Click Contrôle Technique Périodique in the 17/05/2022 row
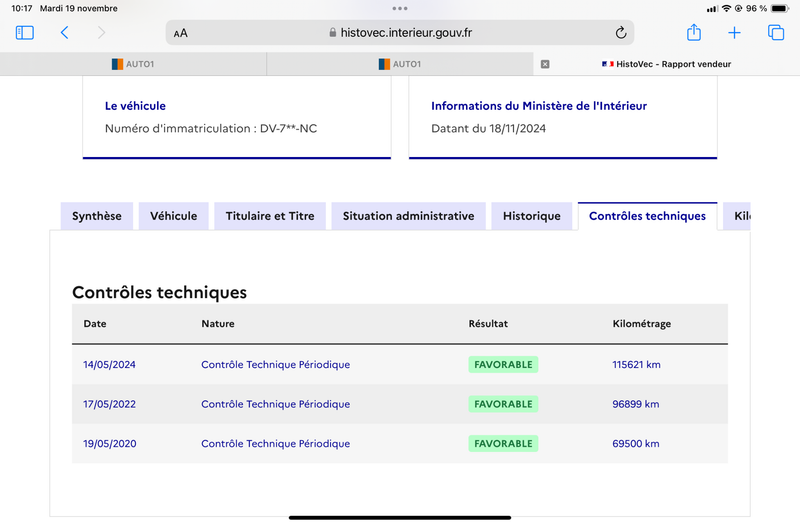The image size is (800, 525). pyautogui.click(x=276, y=404)
